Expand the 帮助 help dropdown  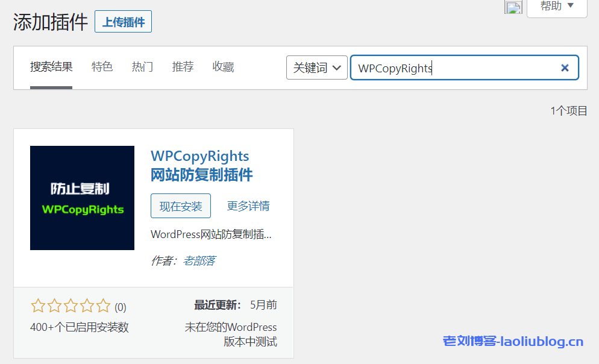coord(556,7)
